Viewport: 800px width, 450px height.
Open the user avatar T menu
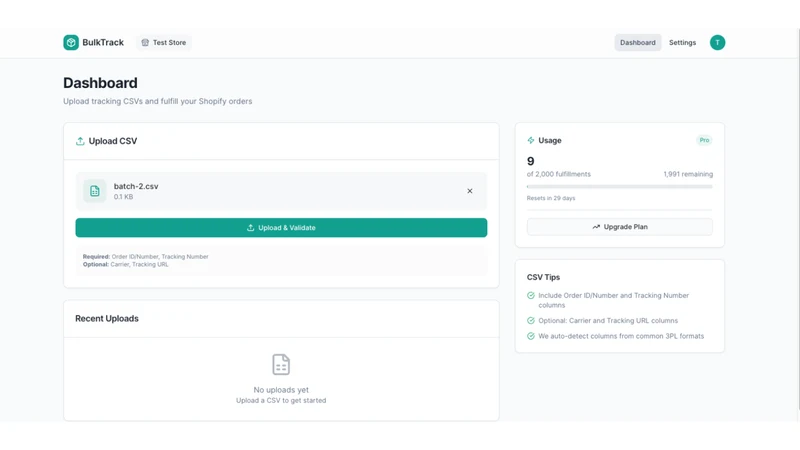(x=717, y=42)
